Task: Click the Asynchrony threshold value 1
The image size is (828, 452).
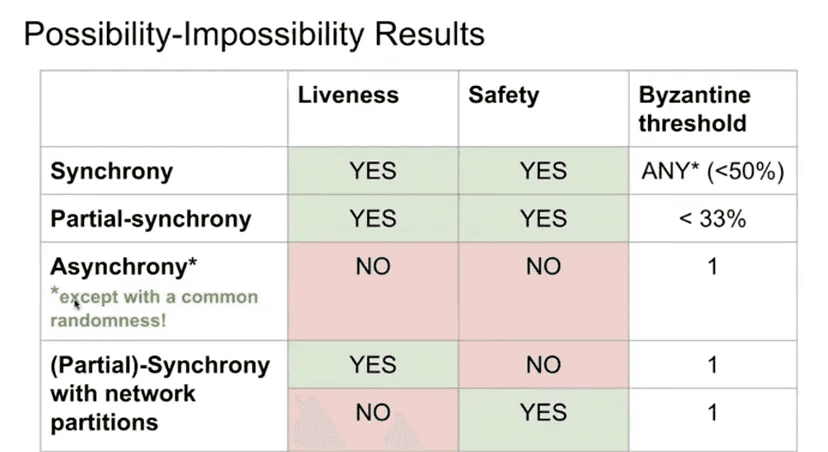Action: point(713,267)
